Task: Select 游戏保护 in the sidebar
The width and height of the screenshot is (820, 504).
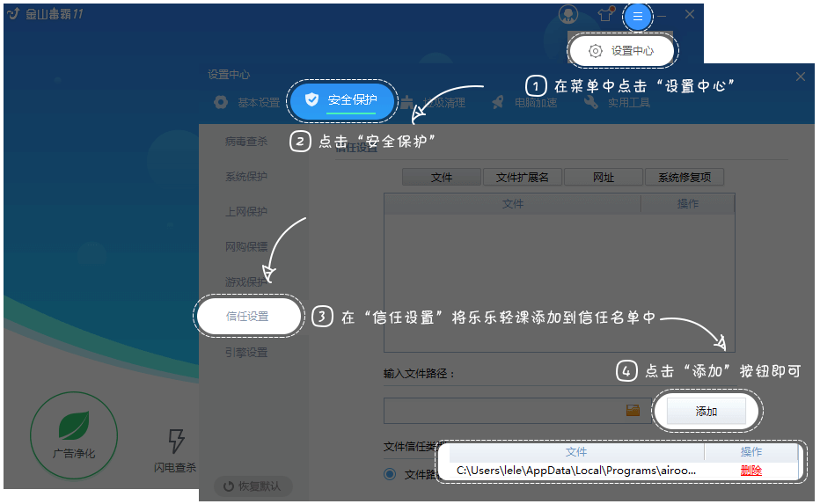Action: (246, 282)
